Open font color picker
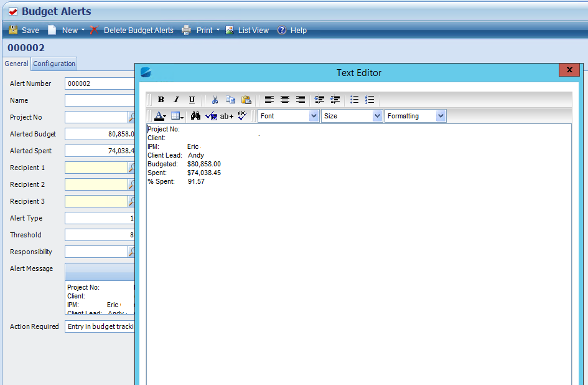 [x=160, y=116]
